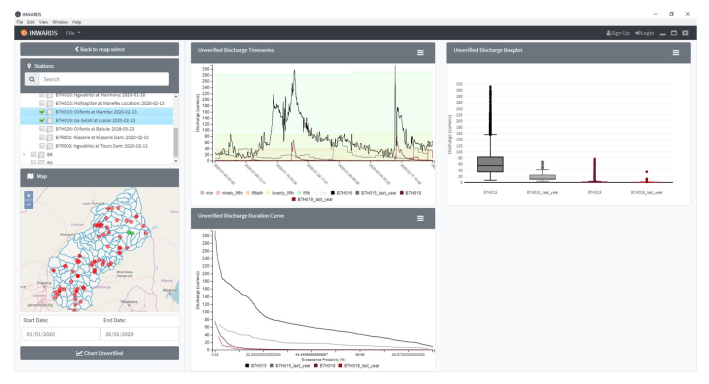Click the Login link

[644, 33]
